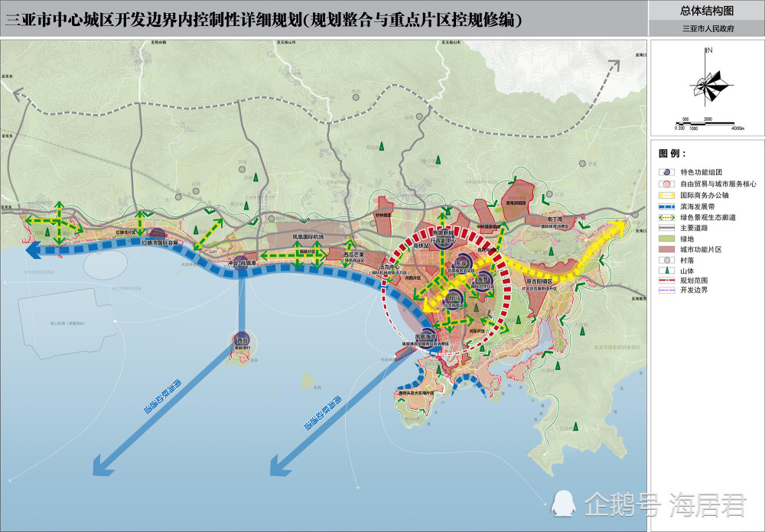
Task: Click the 山体 green triangle legend symbol
Action: (666, 270)
